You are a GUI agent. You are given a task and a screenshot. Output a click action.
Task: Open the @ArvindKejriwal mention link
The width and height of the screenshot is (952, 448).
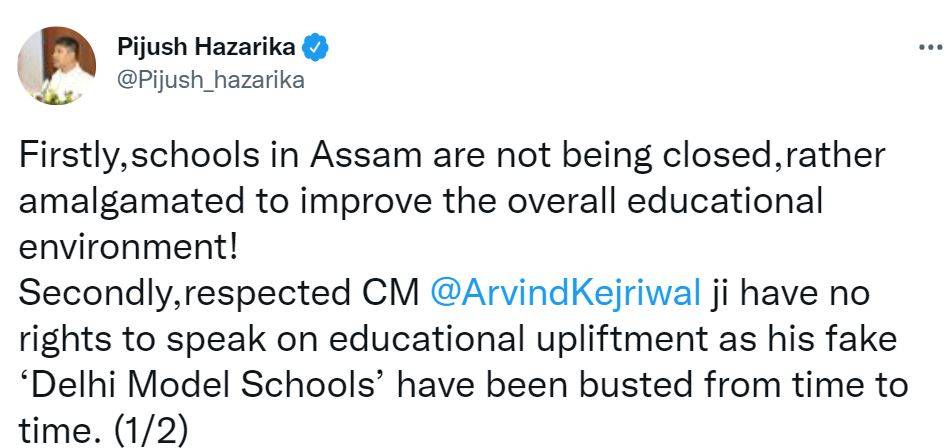click(564, 294)
